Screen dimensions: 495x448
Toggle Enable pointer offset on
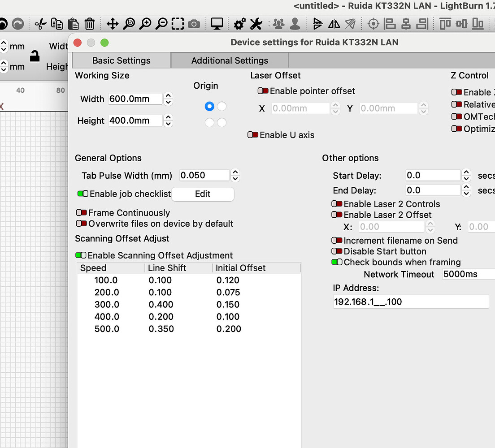point(263,90)
